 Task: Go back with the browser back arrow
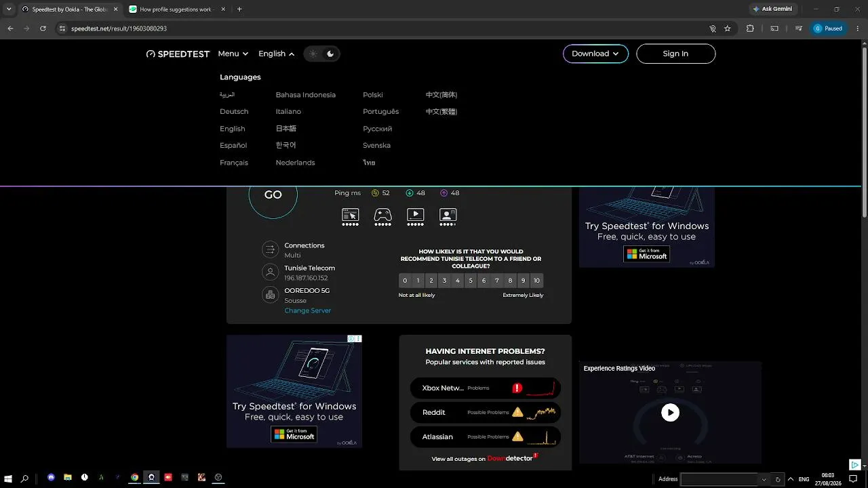pos(10,28)
